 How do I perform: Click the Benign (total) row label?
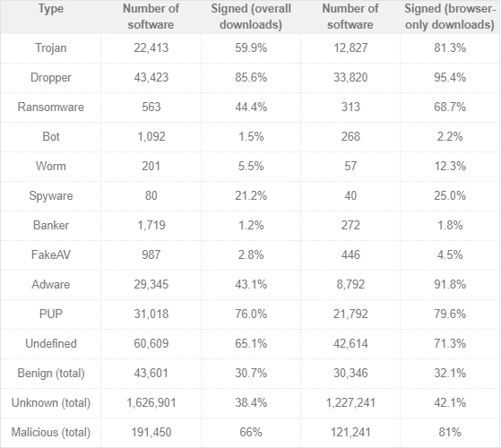pyautogui.click(x=51, y=374)
